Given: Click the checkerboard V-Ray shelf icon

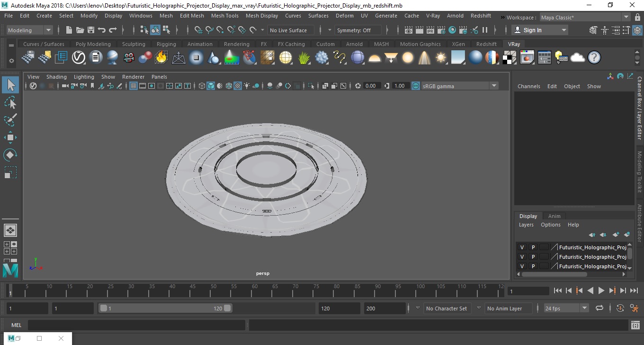Looking at the screenshot, I should coord(510,58).
